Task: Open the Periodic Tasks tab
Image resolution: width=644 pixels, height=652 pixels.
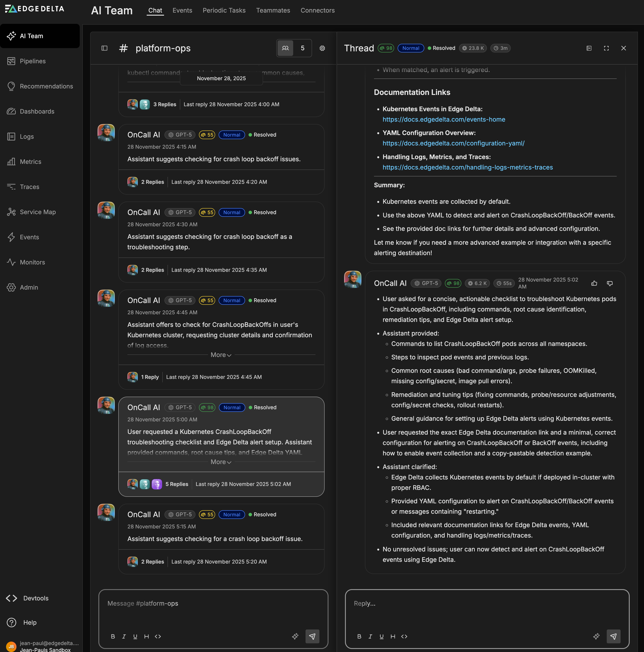Action: (224, 10)
